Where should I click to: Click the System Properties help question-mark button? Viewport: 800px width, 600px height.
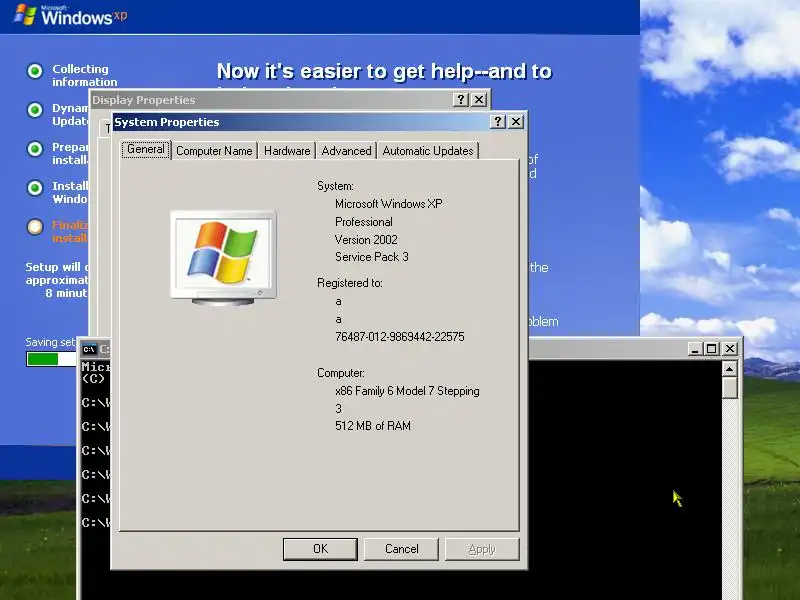click(497, 121)
